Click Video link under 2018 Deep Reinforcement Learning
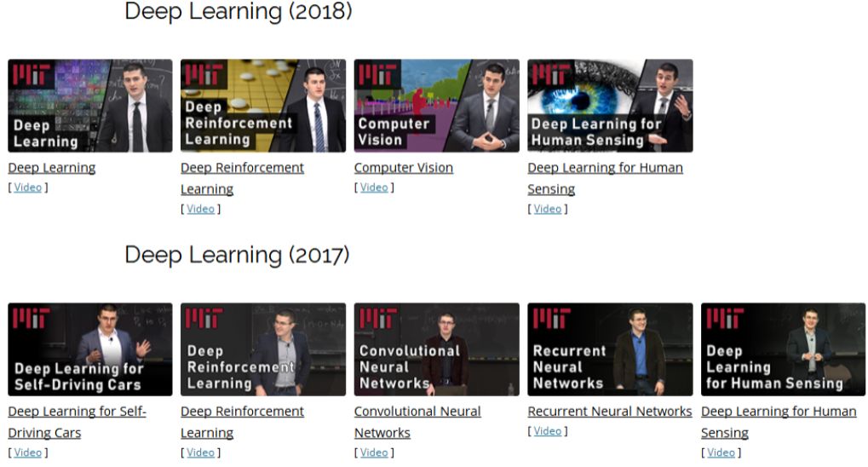Viewport: 868px width, 467px height. [x=200, y=209]
